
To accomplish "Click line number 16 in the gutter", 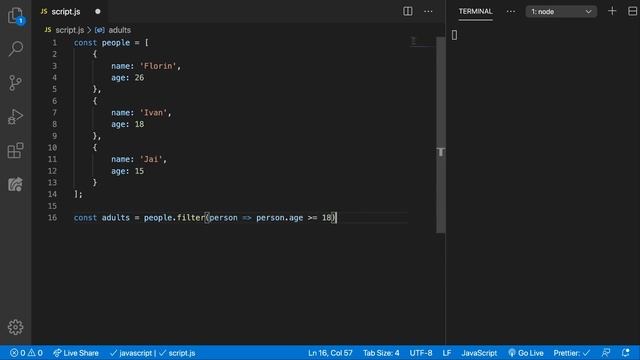I will pyautogui.click(x=53, y=218).
